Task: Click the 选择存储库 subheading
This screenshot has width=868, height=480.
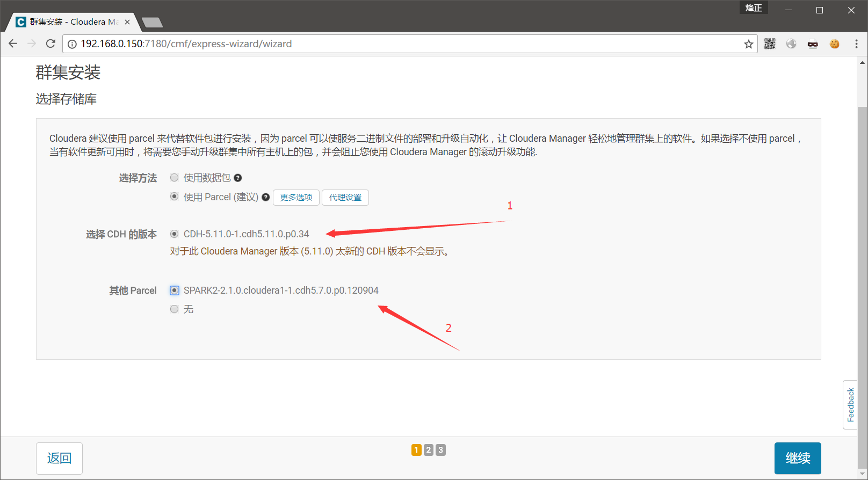Action: (66, 99)
